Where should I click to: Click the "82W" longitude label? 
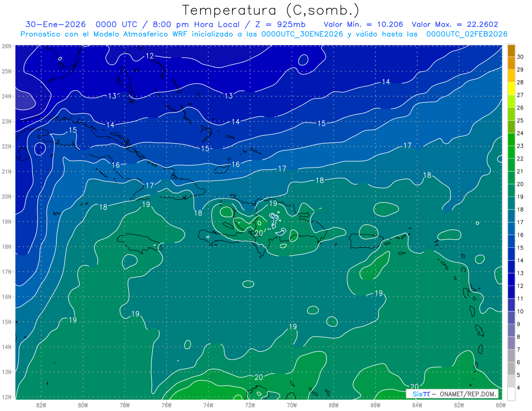41,405
